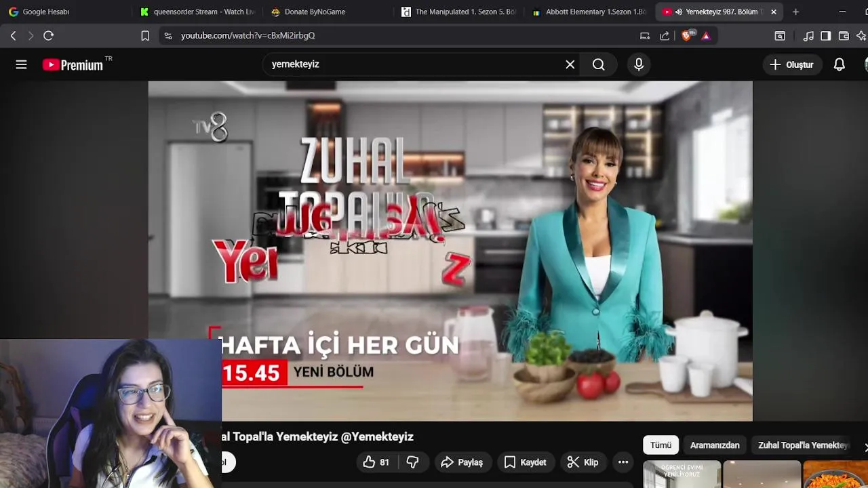
Task: Switch to Donate ByNoGame tab
Action: 328,12
